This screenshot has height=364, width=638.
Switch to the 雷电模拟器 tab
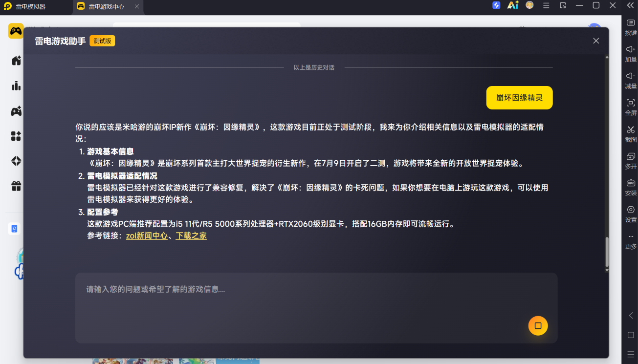pos(37,7)
